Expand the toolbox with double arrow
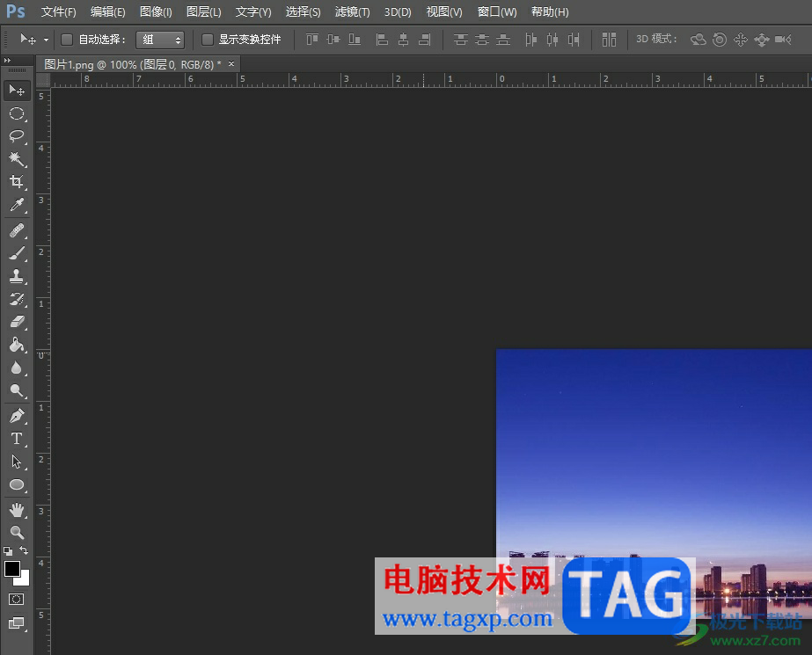 click(7, 61)
